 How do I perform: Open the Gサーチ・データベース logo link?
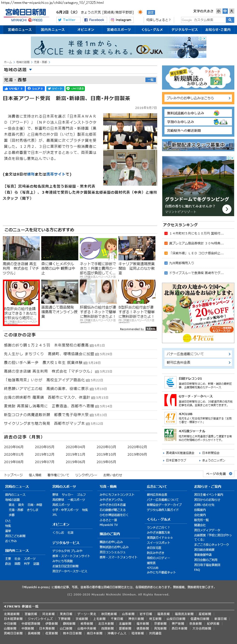(x=170, y=400)
